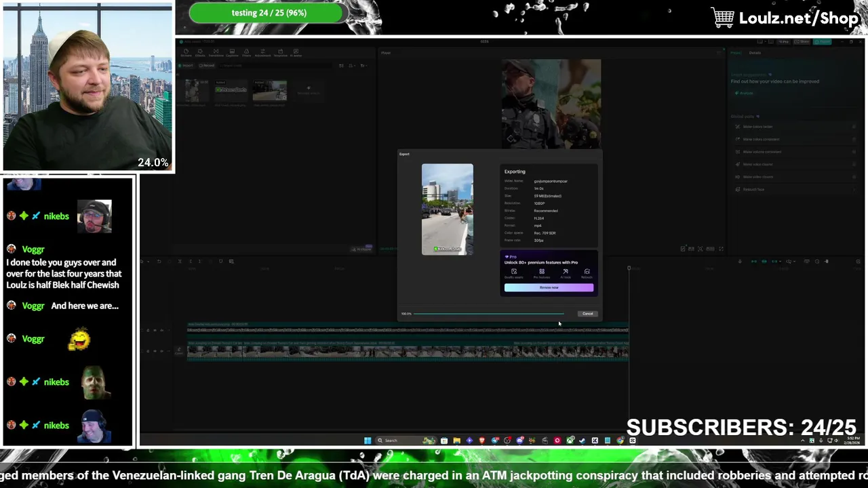Open the Transitions tab

(216, 54)
